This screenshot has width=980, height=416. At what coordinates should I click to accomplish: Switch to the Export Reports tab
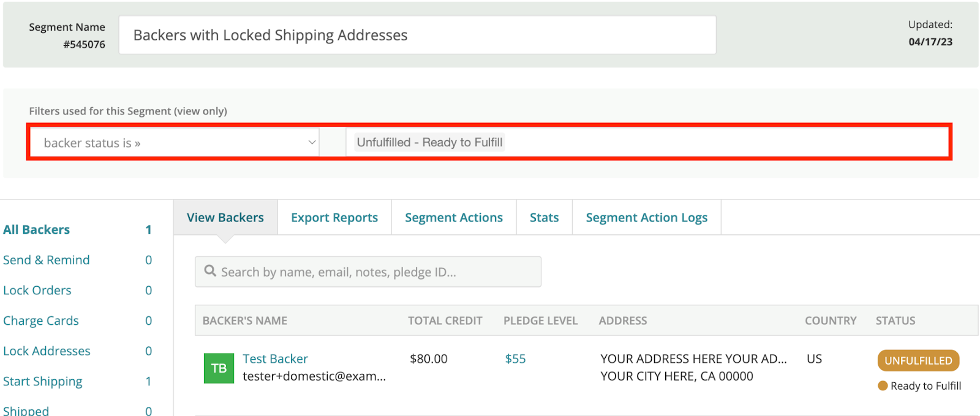click(x=334, y=218)
